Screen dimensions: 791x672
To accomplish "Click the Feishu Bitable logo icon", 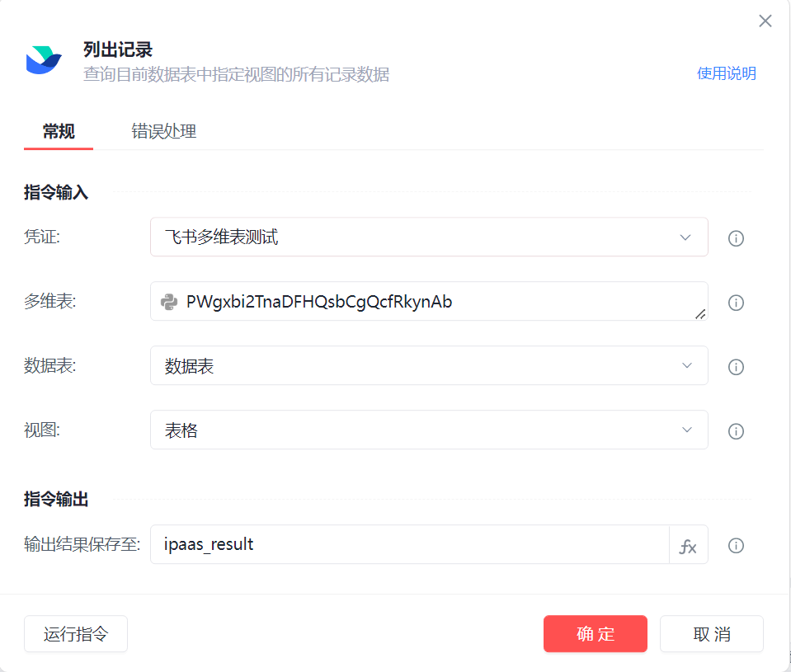I will click(44, 61).
